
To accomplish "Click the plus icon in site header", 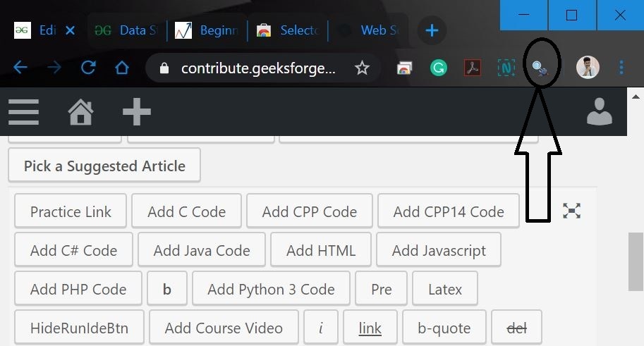I will 137,112.
